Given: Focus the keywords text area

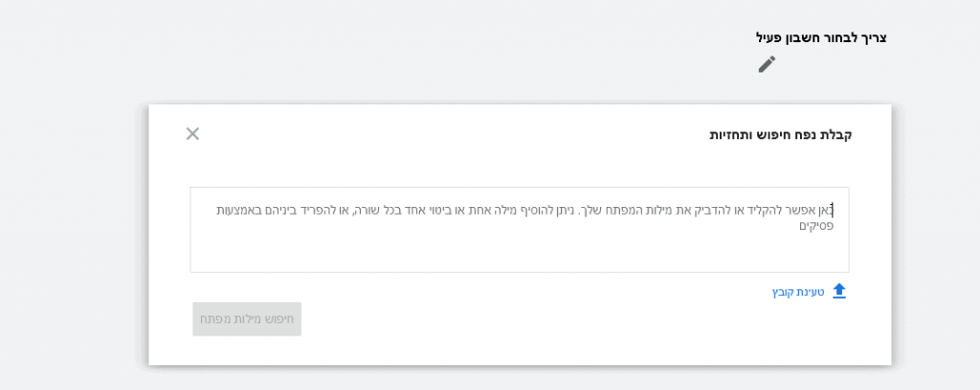Looking at the screenshot, I should tap(520, 230).
